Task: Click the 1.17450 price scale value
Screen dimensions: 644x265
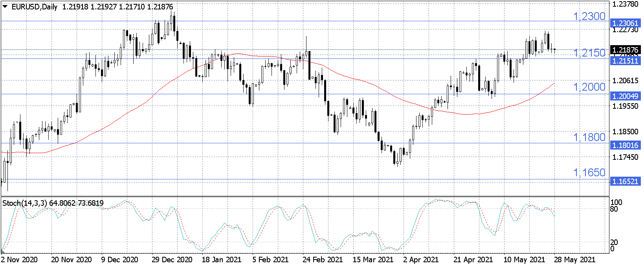Action: pos(626,157)
